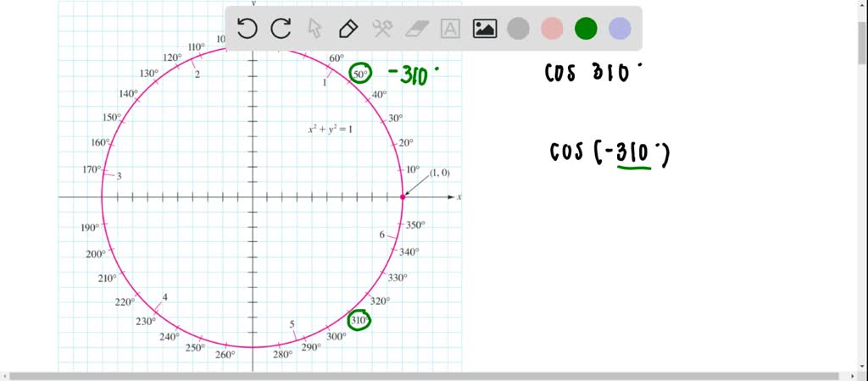The image size is (868, 381).
Task: Select the pointer selection tool
Action: pyautogui.click(x=314, y=29)
